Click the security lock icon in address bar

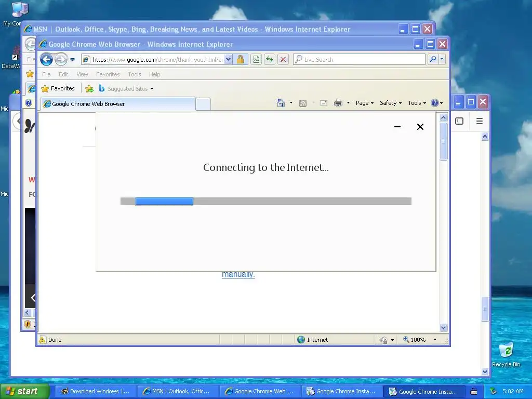click(240, 60)
